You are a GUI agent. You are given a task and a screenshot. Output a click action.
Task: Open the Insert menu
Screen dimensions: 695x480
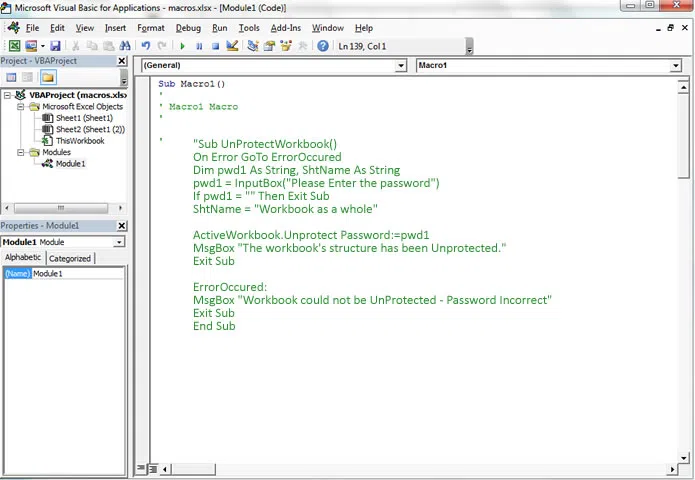(x=115, y=28)
